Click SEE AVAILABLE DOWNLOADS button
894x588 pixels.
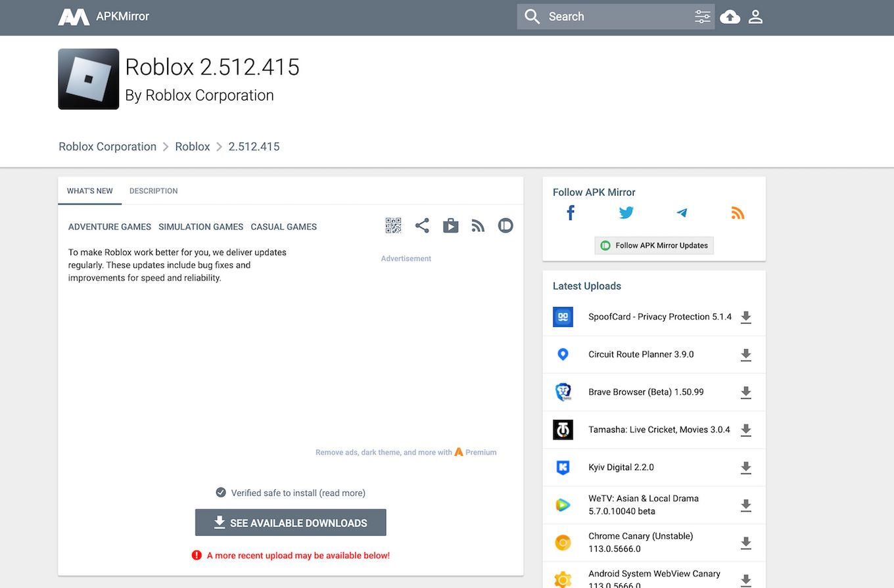coord(291,522)
